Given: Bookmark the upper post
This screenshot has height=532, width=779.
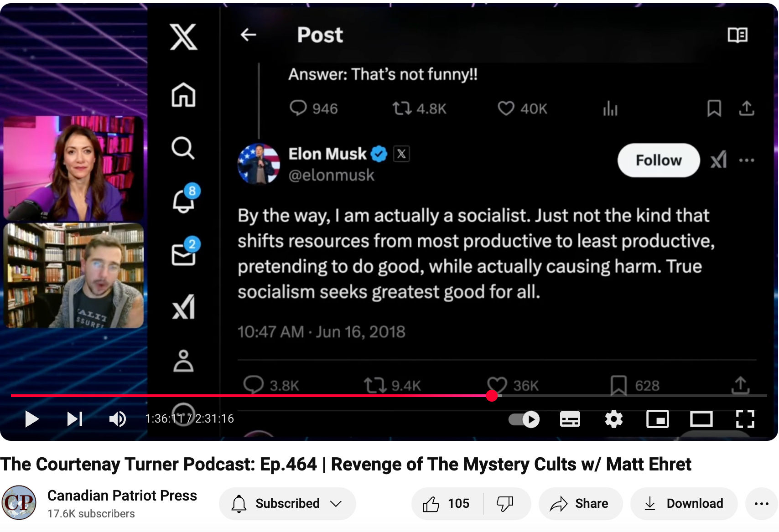Looking at the screenshot, I should point(714,108).
